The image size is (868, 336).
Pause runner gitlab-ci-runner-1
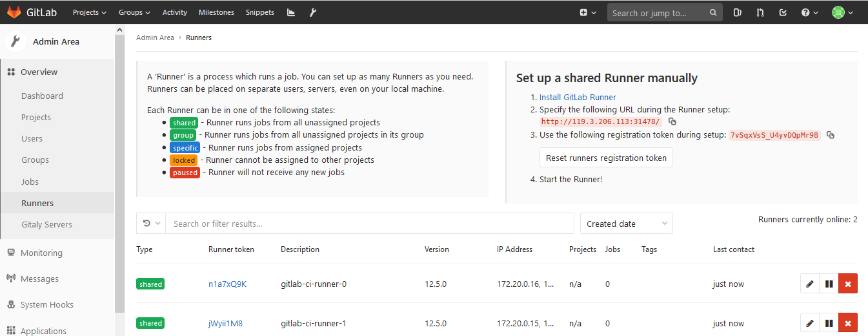pos(829,323)
